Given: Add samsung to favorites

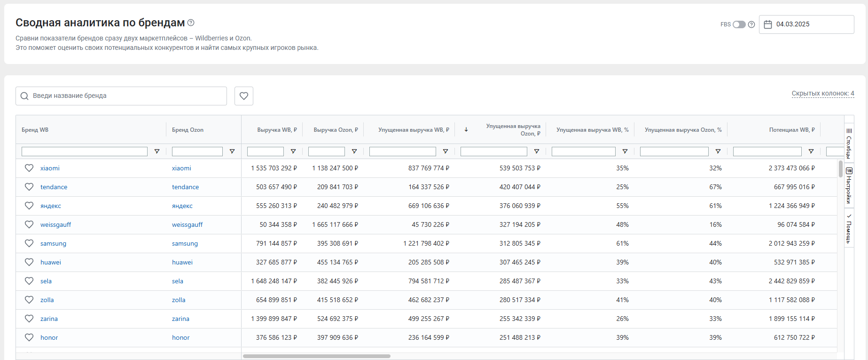Looking at the screenshot, I should 29,243.
